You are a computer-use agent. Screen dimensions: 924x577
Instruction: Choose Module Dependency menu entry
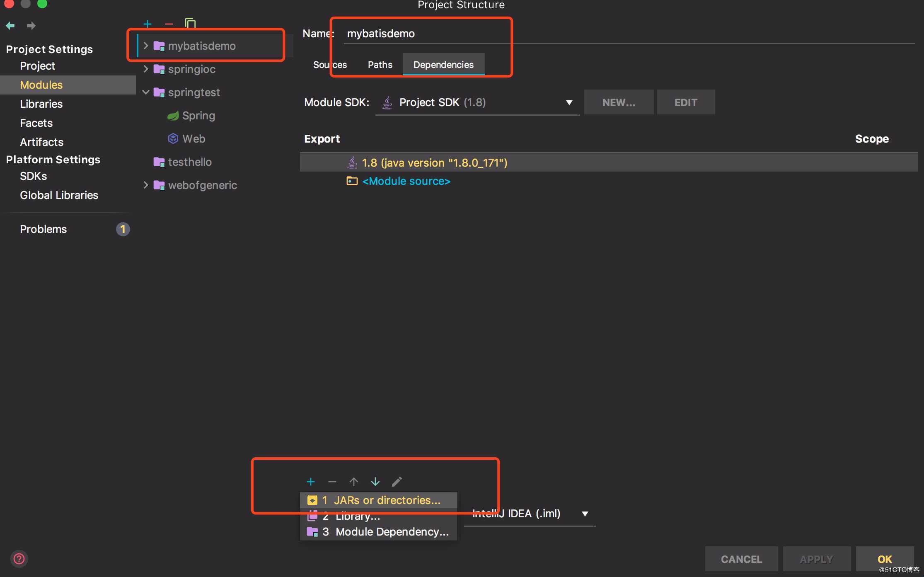coord(379,532)
